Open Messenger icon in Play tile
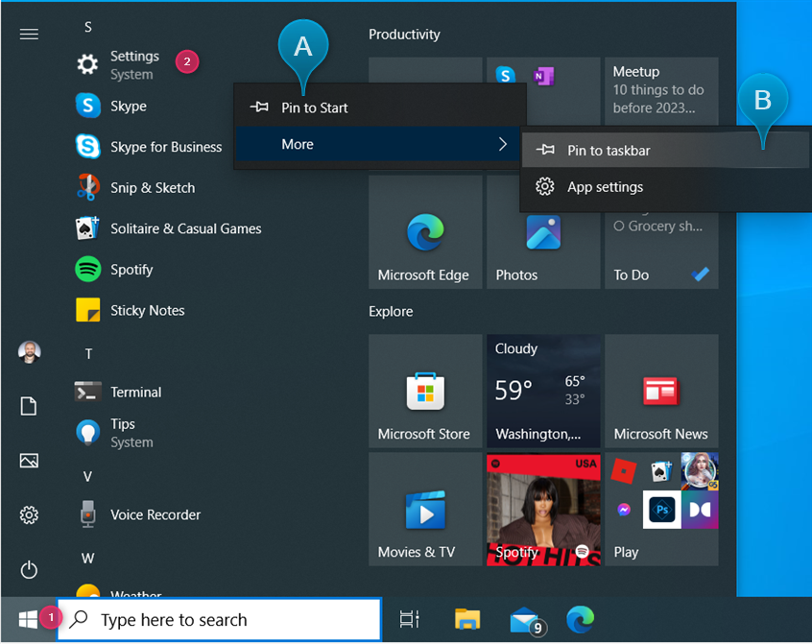This screenshot has width=812, height=644. [624, 510]
